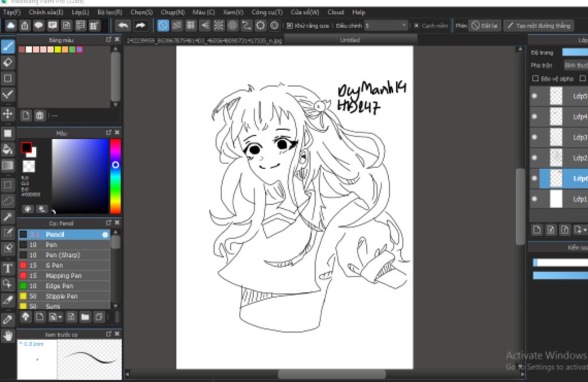Select the Brush tool in left toolbar
588x382 pixels.
[x=8, y=46]
